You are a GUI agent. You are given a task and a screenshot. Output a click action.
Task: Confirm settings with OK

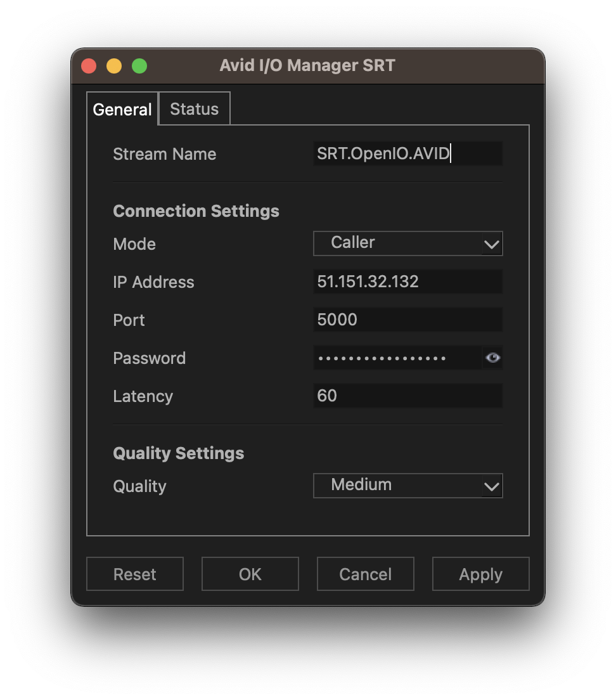click(x=250, y=574)
